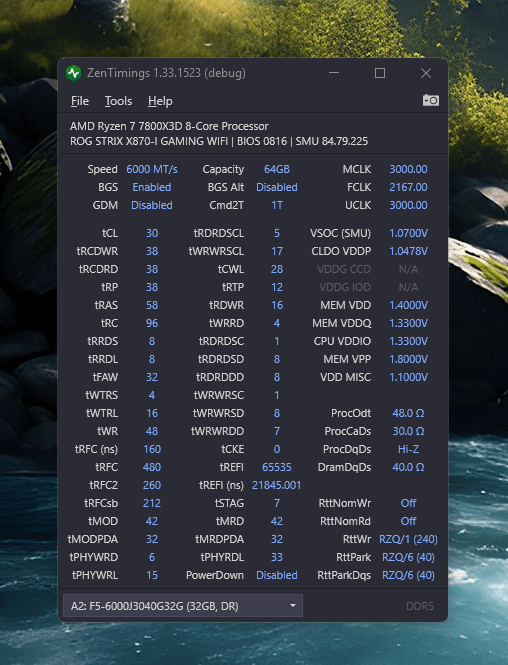This screenshot has width=508, height=665.
Task: Close the ZenTimings window
Action: pyautogui.click(x=426, y=73)
